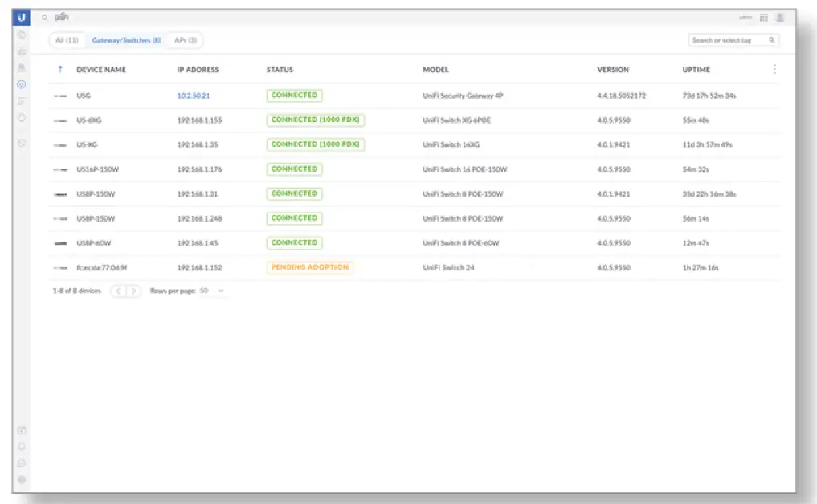The height and width of the screenshot is (504, 817).
Task: Open the Events calendar icon in the lower sidebar
Action: tap(22, 431)
